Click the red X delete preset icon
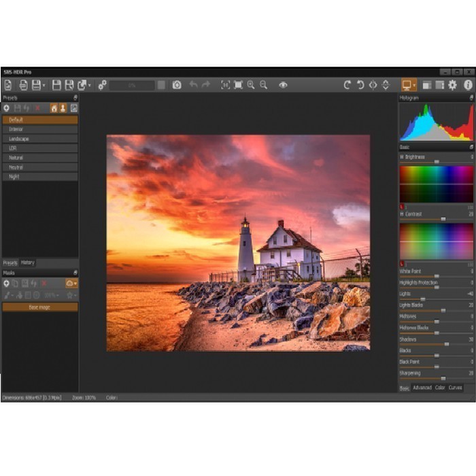 (37, 108)
